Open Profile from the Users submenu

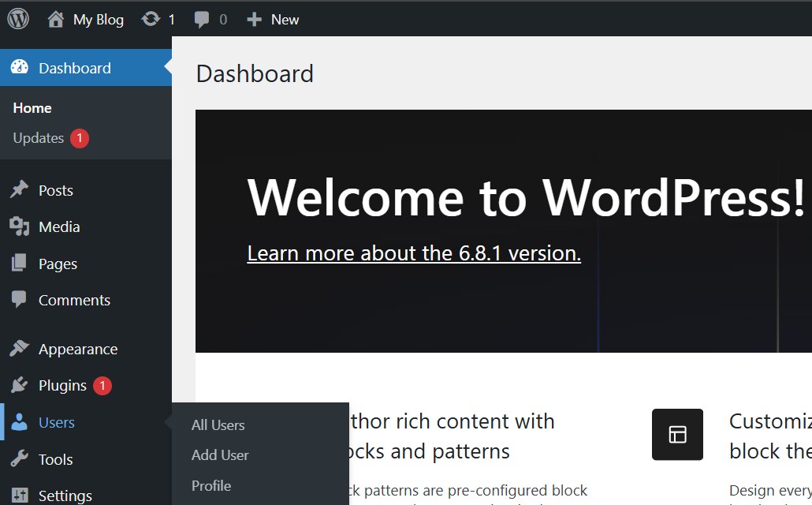click(x=211, y=486)
